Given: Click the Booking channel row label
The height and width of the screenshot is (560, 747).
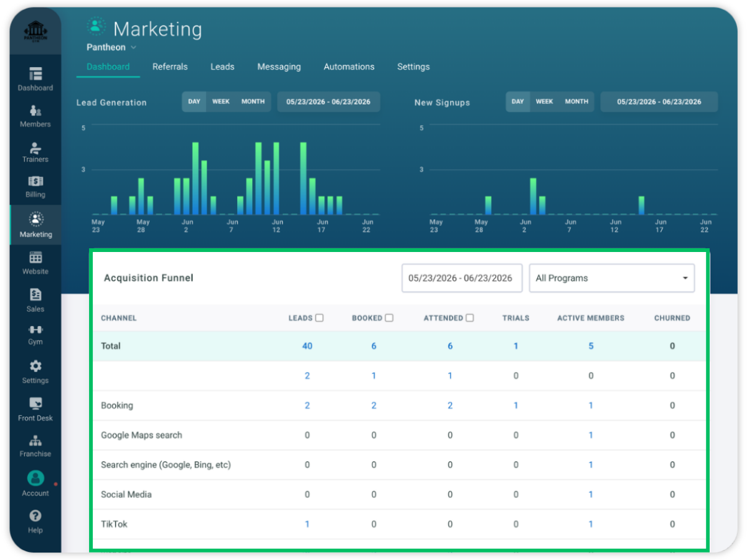Looking at the screenshot, I should coord(117,405).
